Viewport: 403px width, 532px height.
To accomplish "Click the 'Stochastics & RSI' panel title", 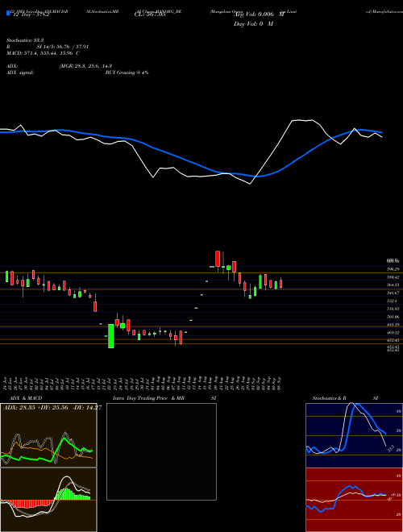I will [x=345, y=398].
